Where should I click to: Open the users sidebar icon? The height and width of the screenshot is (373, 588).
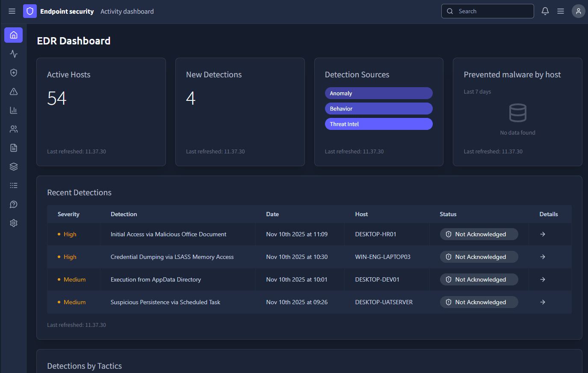14,129
